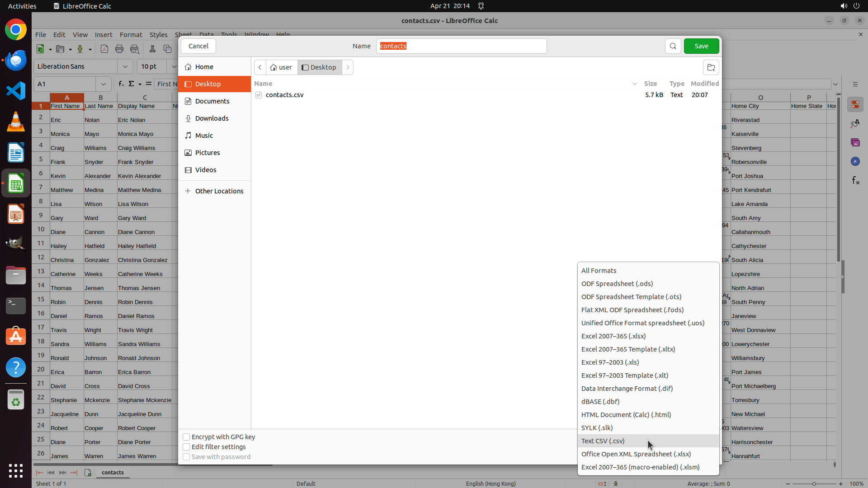
Task: Open the Functions fx icon in sidebar
Action: pyautogui.click(x=855, y=180)
